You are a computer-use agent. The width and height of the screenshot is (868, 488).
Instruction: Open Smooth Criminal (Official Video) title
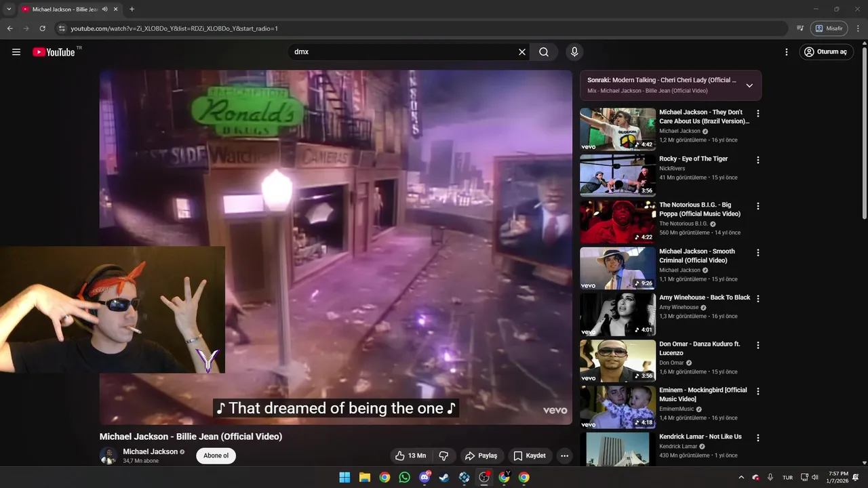(x=697, y=256)
